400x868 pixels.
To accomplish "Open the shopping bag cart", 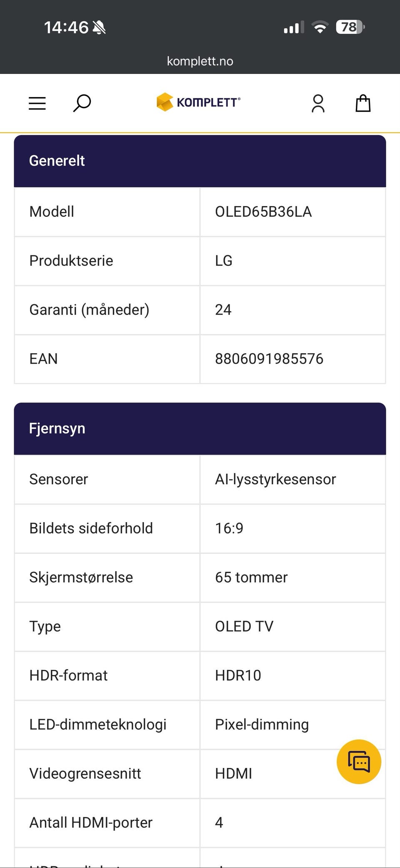I will click(x=363, y=103).
